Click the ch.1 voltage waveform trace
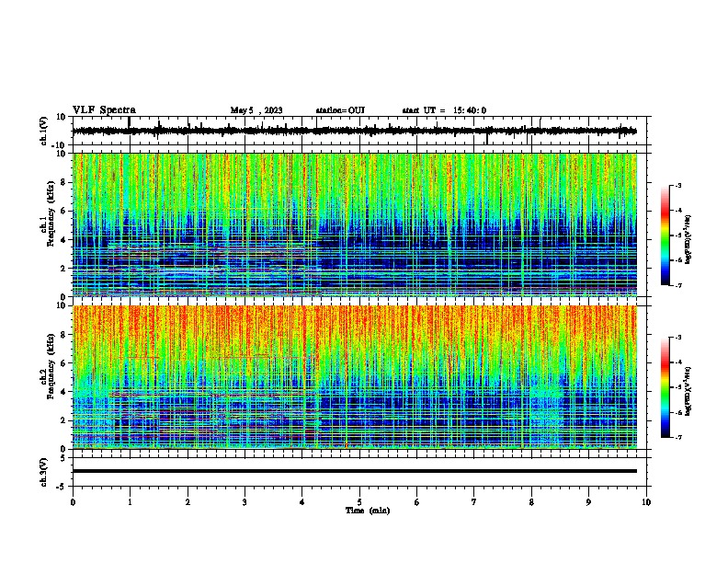Image resolution: width=728 pixels, height=563 pixels. 354,131
